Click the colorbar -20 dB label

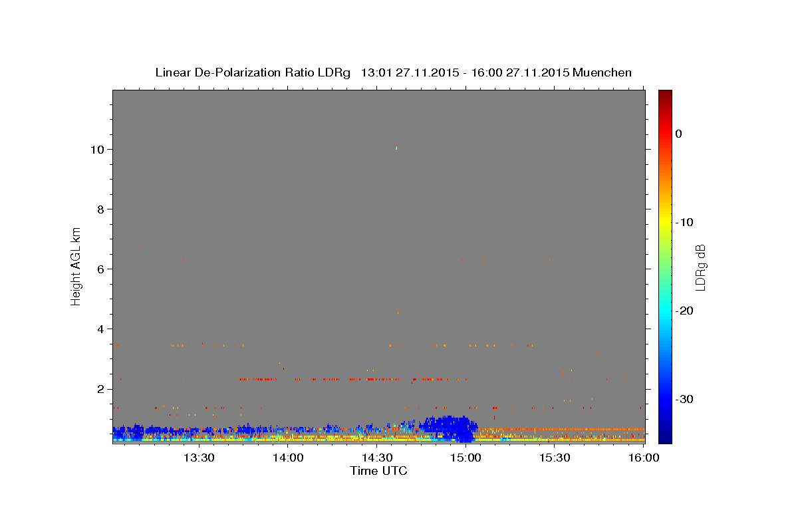click(684, 311)
